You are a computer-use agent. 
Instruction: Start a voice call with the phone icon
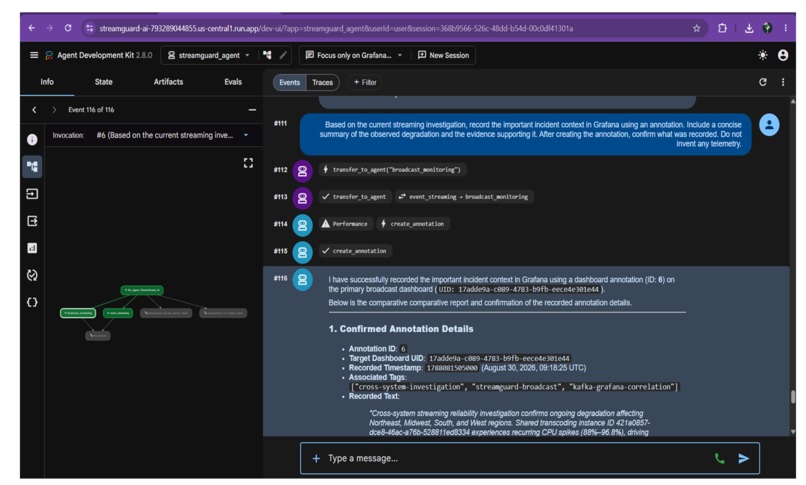[720, 458]
